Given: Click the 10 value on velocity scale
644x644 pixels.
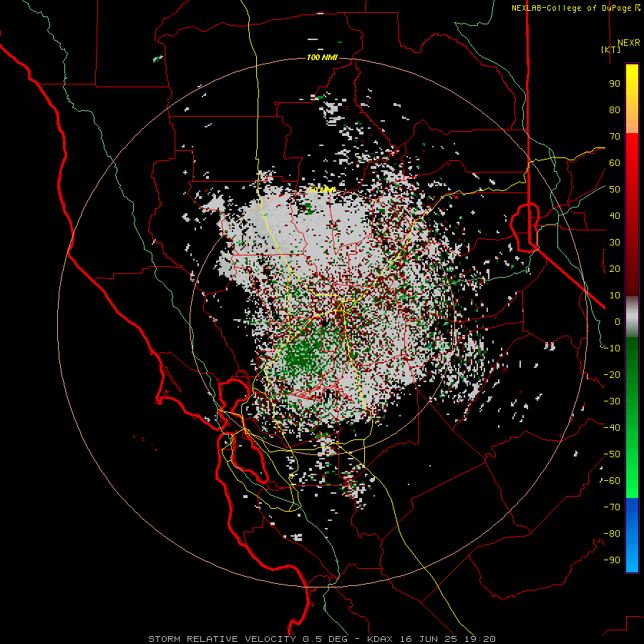Looking at the screenshot, I should click(615, 296).
